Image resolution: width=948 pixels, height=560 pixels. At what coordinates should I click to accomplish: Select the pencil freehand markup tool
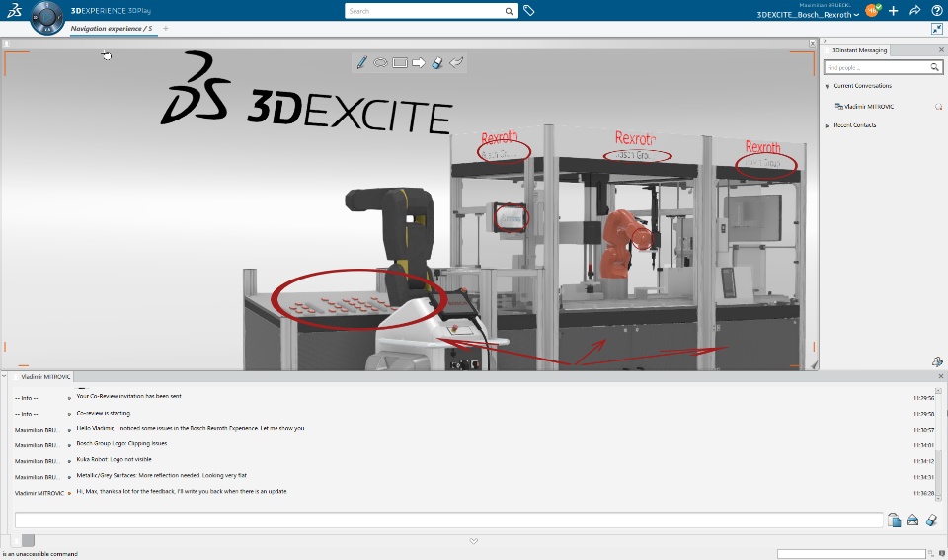click(x=361, y=63)
